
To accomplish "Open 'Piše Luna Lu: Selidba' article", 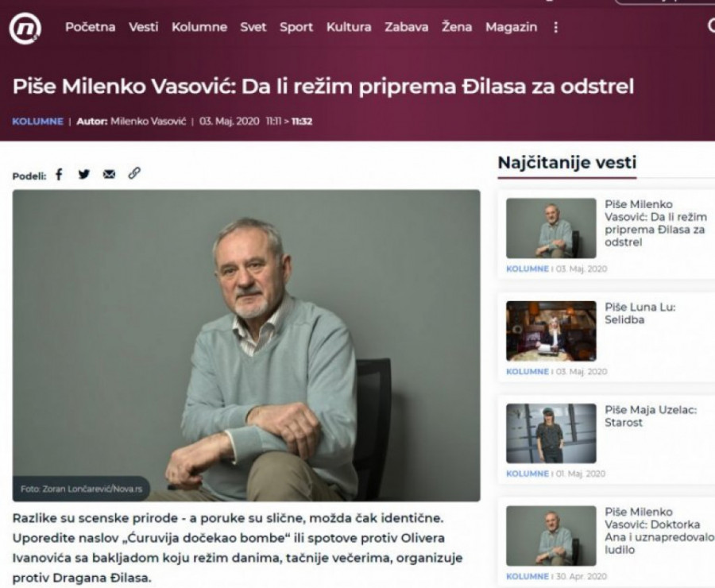I will pyautogui.click(x=640, y=313).
